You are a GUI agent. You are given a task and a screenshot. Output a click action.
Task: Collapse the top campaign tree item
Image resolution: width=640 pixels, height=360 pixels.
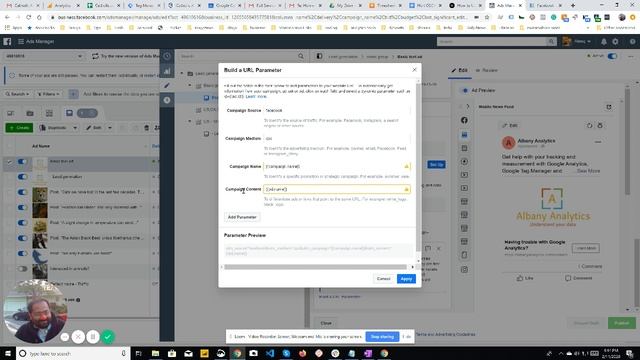pyautogui.click(x=182, y=73)
